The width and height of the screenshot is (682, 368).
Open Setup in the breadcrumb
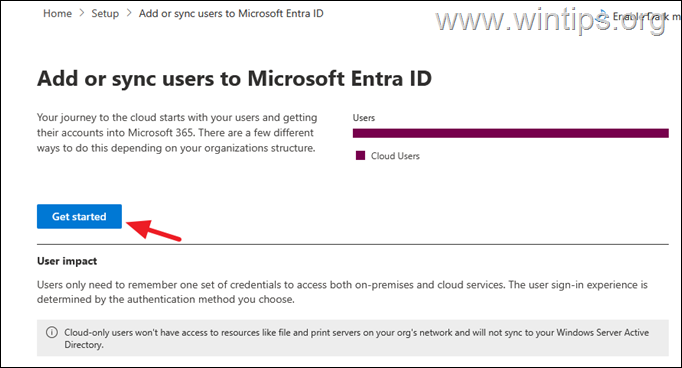[x=105, y=13]
